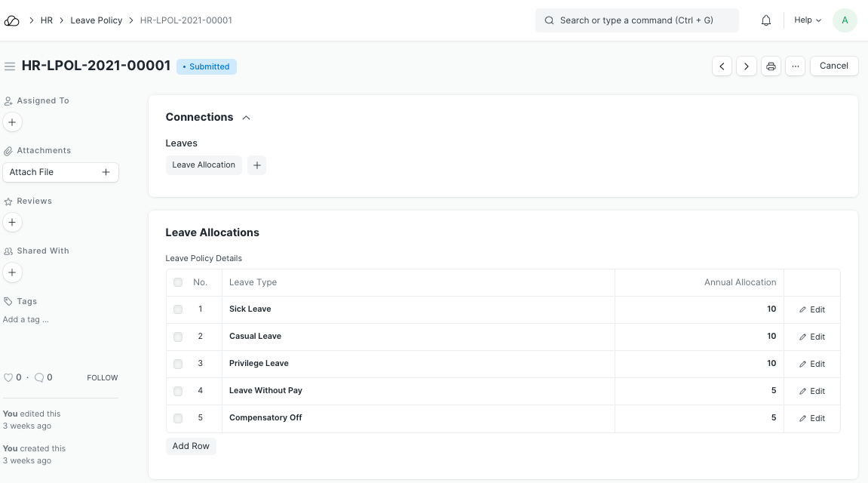
Task: Focus the search command bar
Action: tap(637, 20)
